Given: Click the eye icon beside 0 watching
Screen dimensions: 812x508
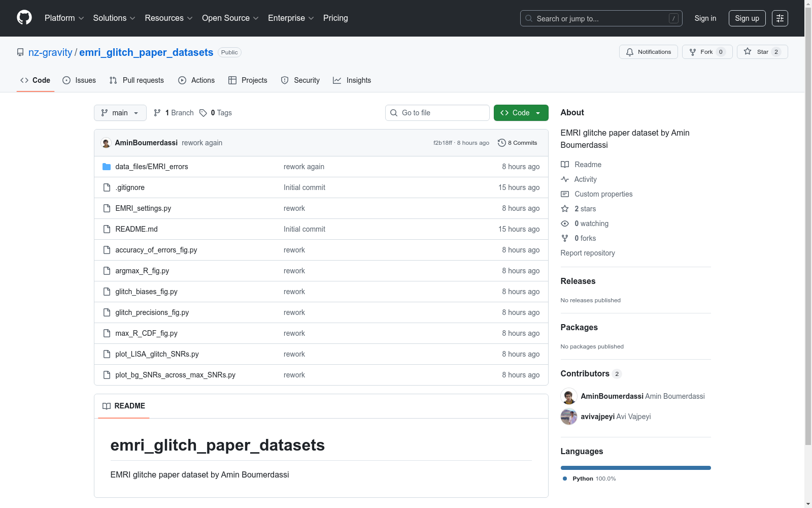Looking at the screenshot, I should [565, 224].
